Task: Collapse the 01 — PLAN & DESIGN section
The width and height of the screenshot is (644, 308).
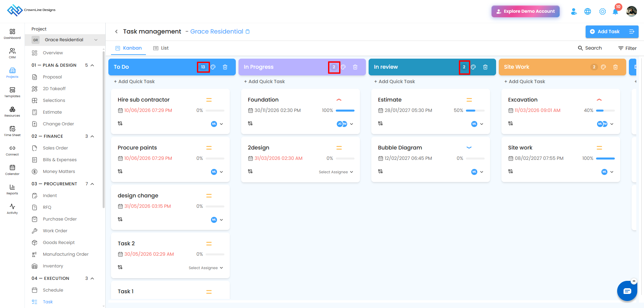Action: point(92,65)
